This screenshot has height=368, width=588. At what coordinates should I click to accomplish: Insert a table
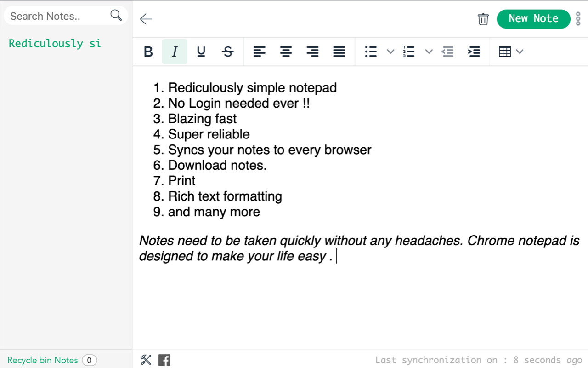[505, 52]
